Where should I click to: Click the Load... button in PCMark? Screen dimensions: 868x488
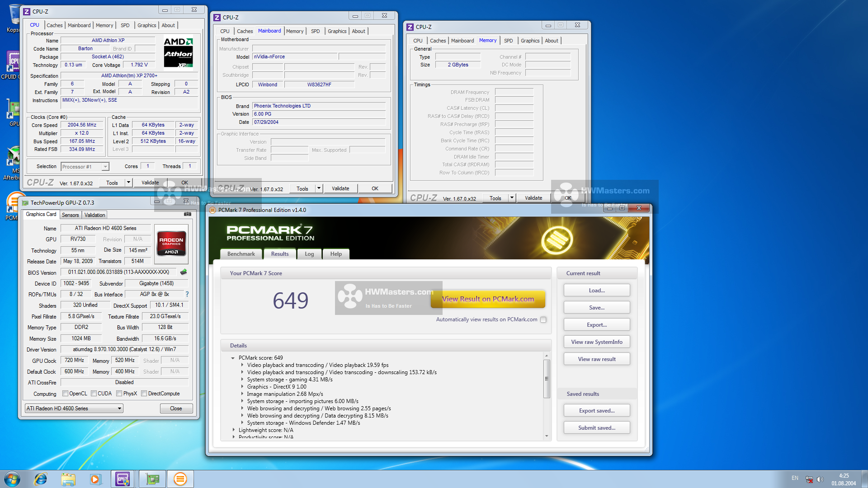(x=597, y=291)
